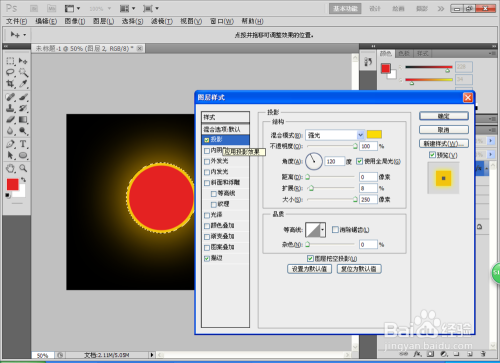Switch to the 样式 styles panel tab
Viewport: 500px width, 363px height.
[423, 53]
